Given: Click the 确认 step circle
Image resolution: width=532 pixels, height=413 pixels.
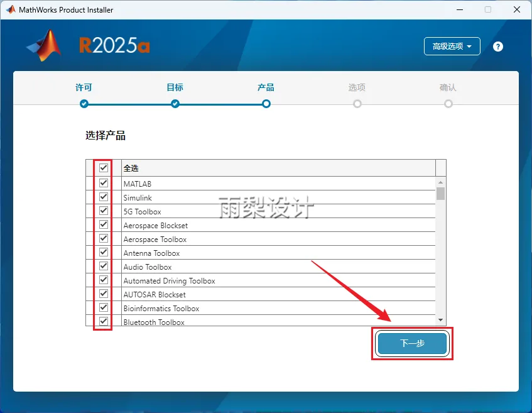Looking at the screenshot, I should 448,104.
